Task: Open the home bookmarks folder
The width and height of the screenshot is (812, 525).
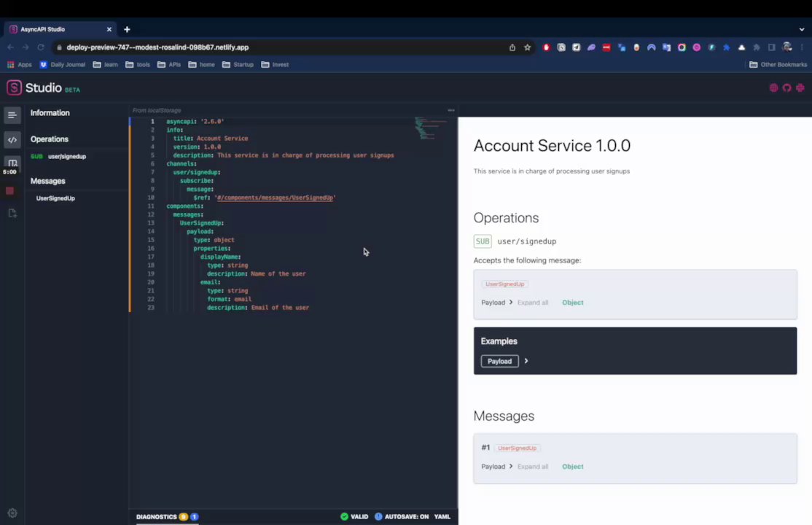Action: click(x=201, y=65)
